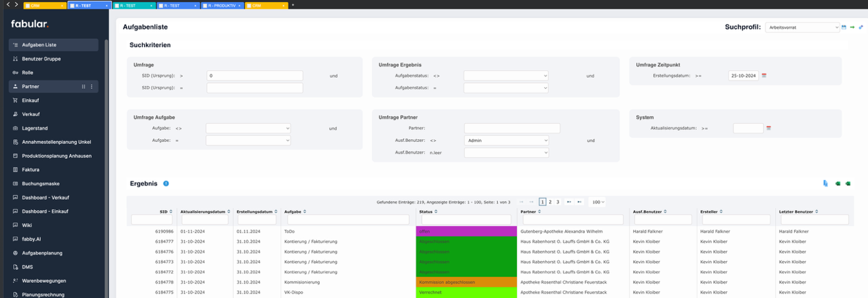Expand the first Aufgabenstatus dropdown

point(506,76)
